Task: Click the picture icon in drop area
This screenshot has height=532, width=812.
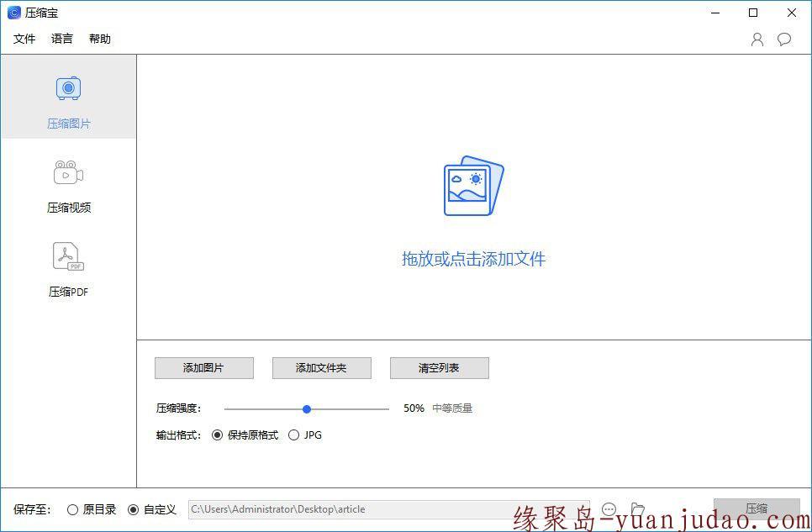Action: pos(473,186)
